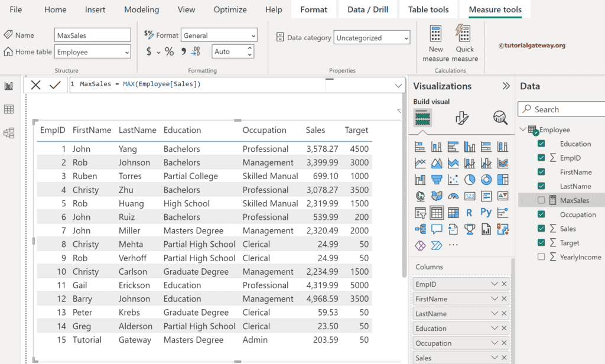The image size is (605, 364).
Task: Open the Format dropdown set to General
Action: pos(219,35)
